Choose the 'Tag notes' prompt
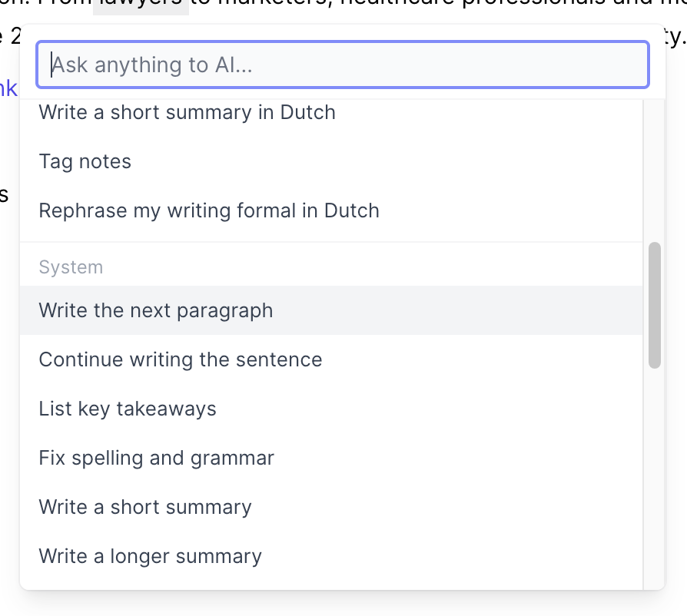 330,161
